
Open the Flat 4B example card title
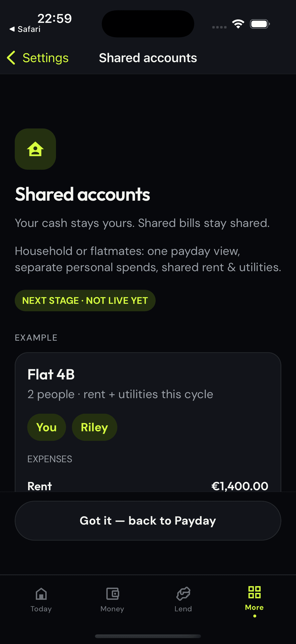[51, 374]
